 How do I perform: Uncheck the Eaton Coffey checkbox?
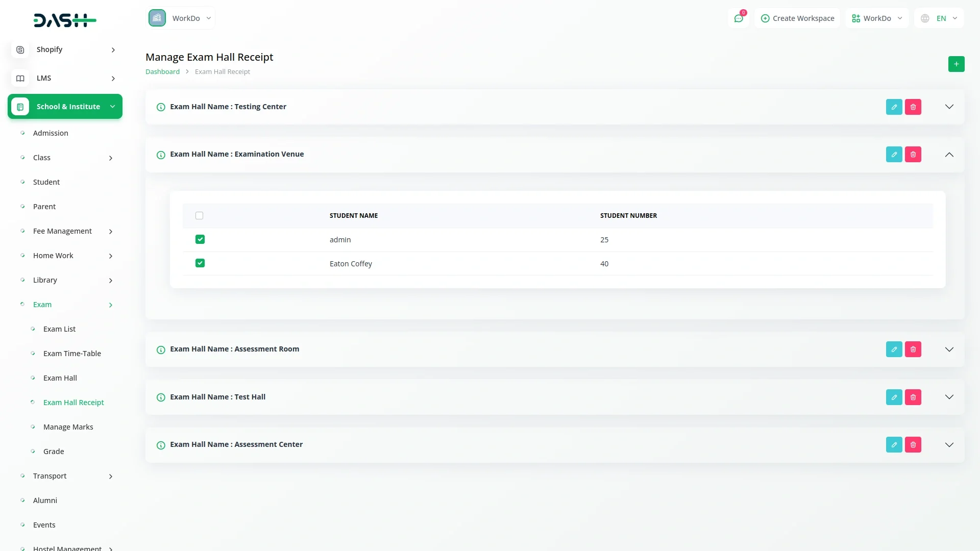200,263
